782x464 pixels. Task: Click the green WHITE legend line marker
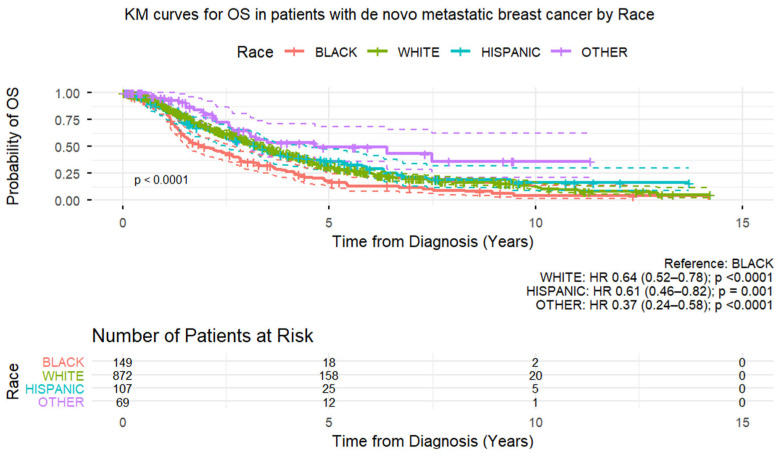coord(377,52)
